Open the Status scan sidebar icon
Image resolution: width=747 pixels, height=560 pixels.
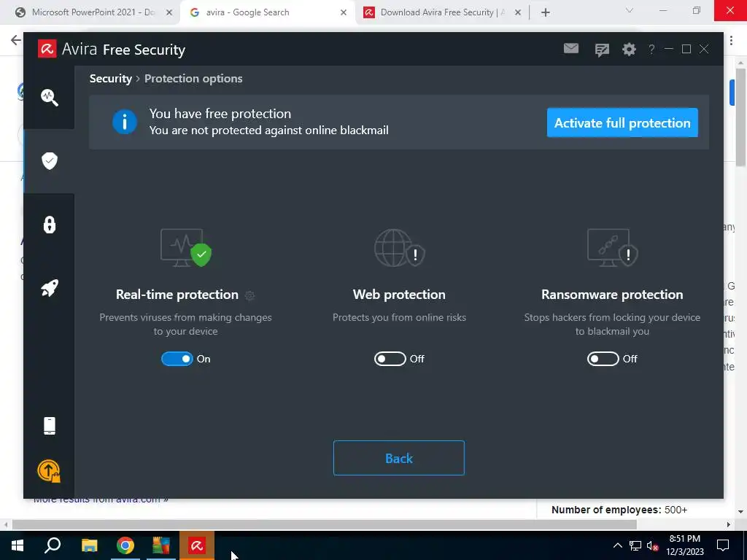50,97
